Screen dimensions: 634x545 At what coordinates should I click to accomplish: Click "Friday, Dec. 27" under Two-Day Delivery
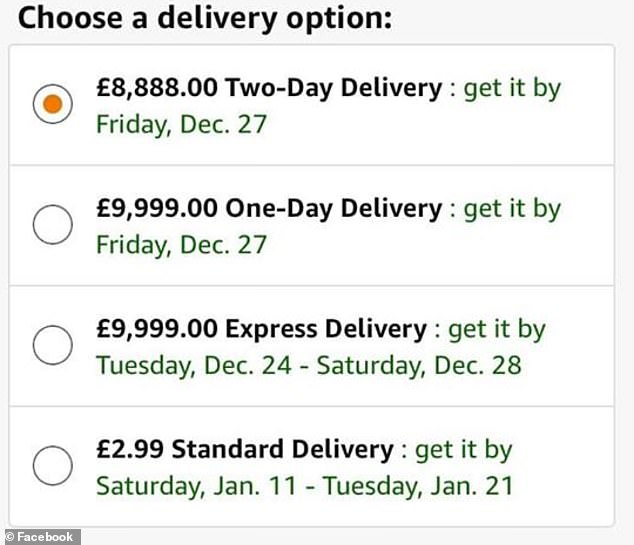[x=181, y=124]
